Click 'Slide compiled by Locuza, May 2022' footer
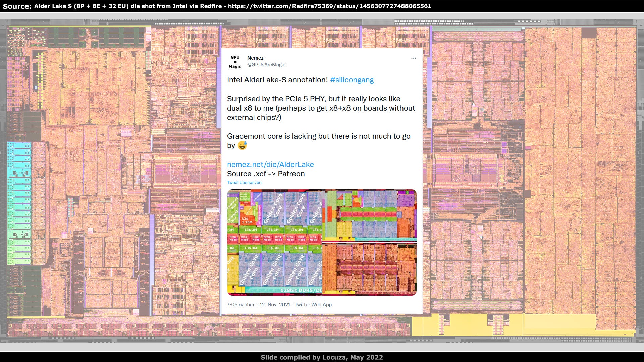644x362 pixels. click(x=322, y=357)
